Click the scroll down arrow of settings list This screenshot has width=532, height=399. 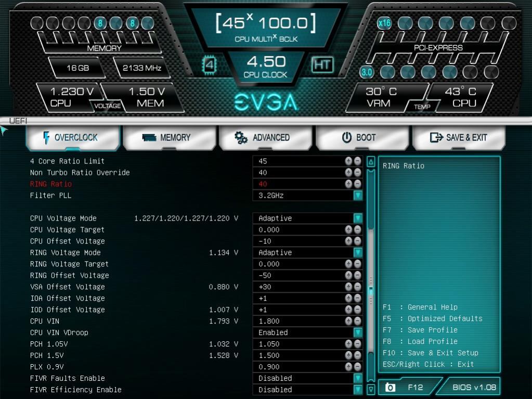(x=371, y=389)
